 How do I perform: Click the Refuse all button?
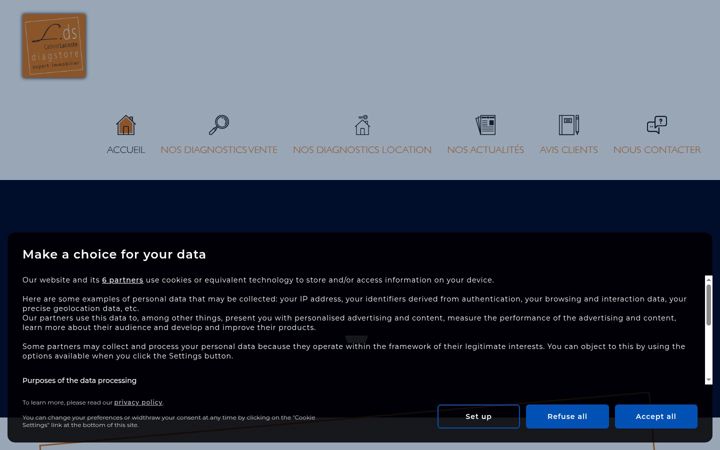567,416
